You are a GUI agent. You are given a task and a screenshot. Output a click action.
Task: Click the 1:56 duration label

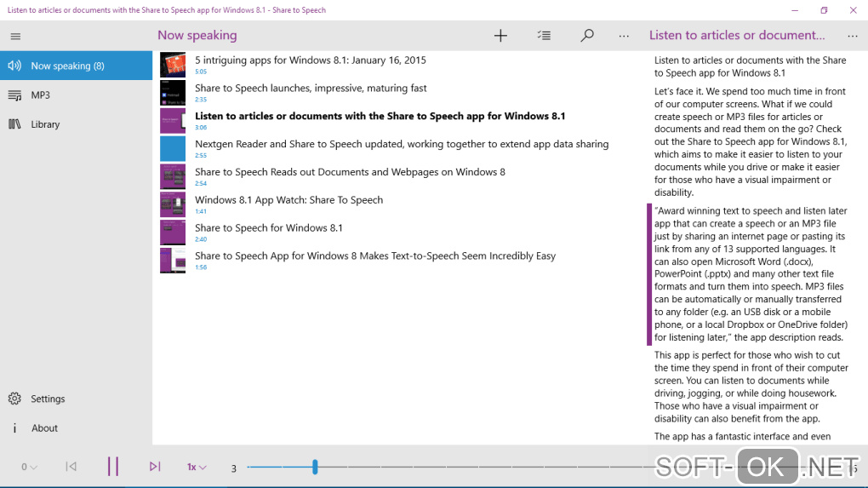coord(200,267)
